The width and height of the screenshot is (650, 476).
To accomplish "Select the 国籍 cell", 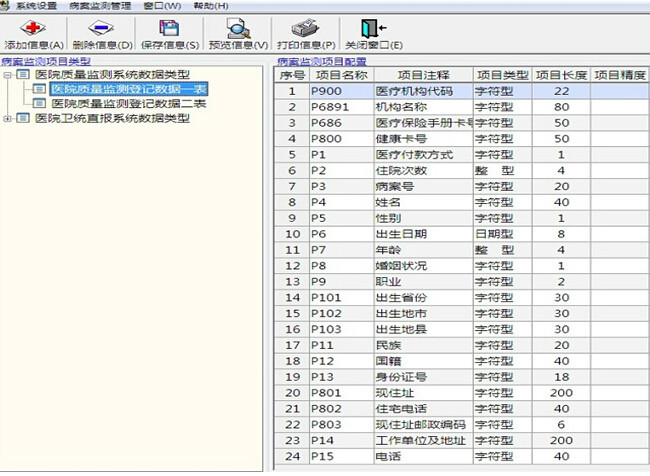I will pyautogui.click(x=423, y=361).
